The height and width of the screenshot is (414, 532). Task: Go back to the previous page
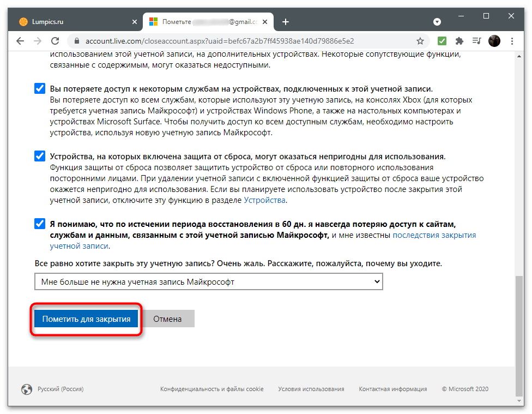point(20,41)
